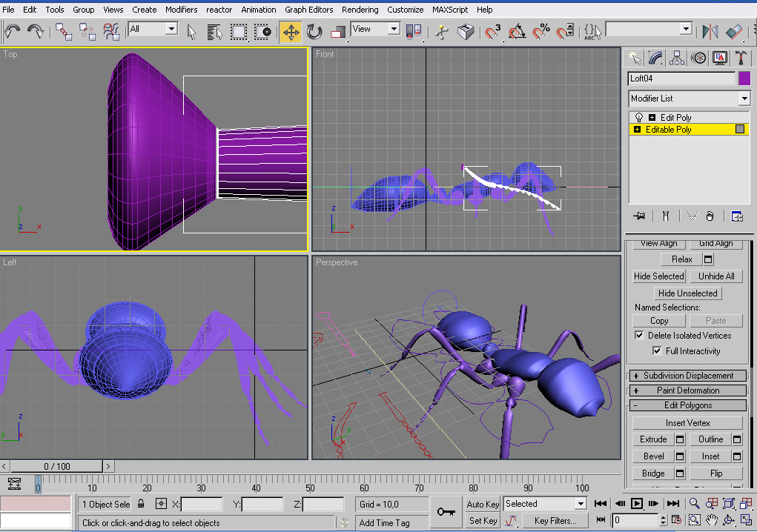Open the Create command panel tab
Image resolution: width=757 pixels, height=532 pixels.
[634, 59]
